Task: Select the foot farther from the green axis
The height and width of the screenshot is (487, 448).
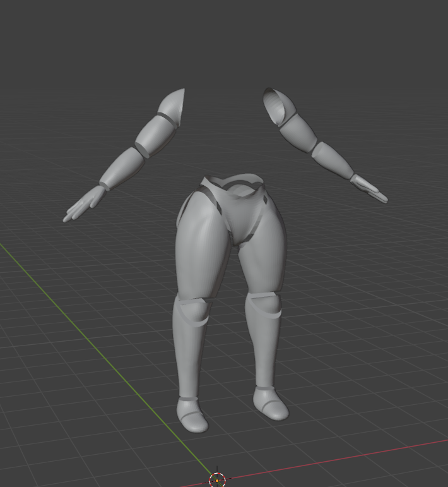Action: [x=270, y=404]
